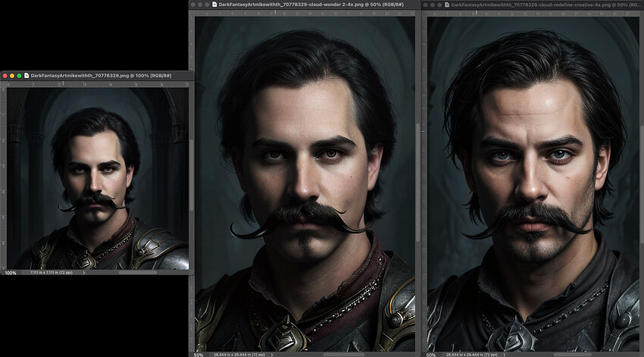Screen dimensions: 644x357
Task: Click the ruler origin corner in the original window
Action: (3, 84)
